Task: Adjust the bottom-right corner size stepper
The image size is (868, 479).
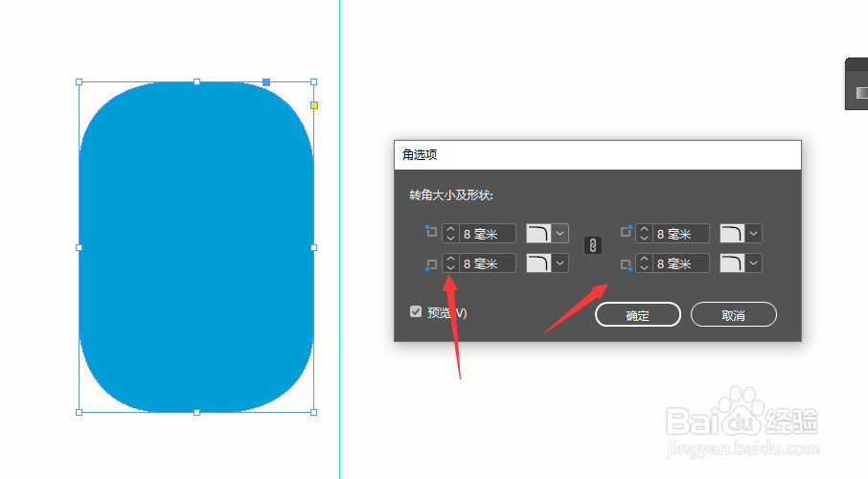Action: (x=645, y=263)
